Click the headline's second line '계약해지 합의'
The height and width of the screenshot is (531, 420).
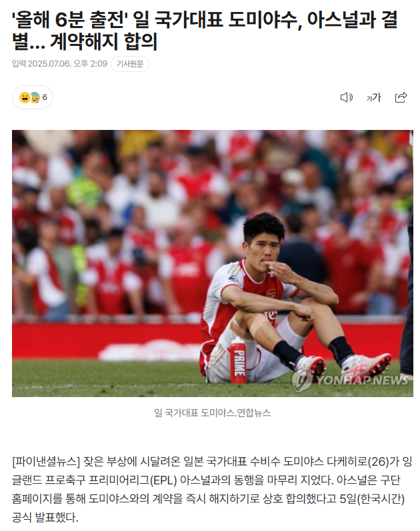click(103, 42)
